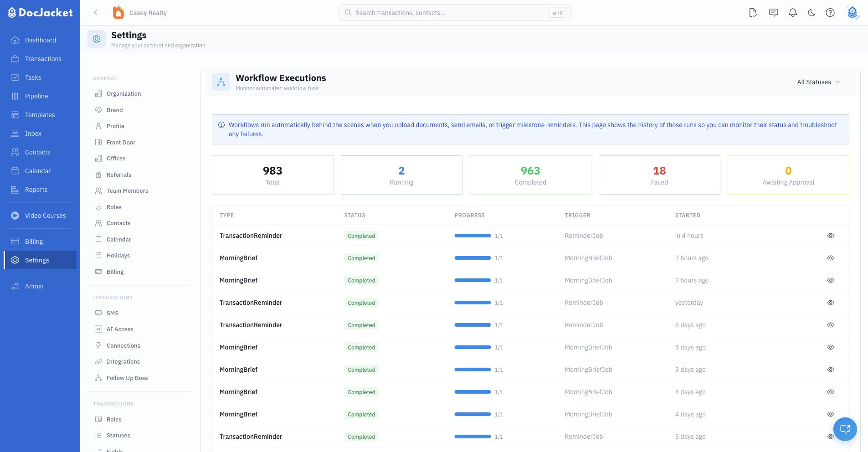
Task: Click the Admin sliders icon
Action: point(15,286)
